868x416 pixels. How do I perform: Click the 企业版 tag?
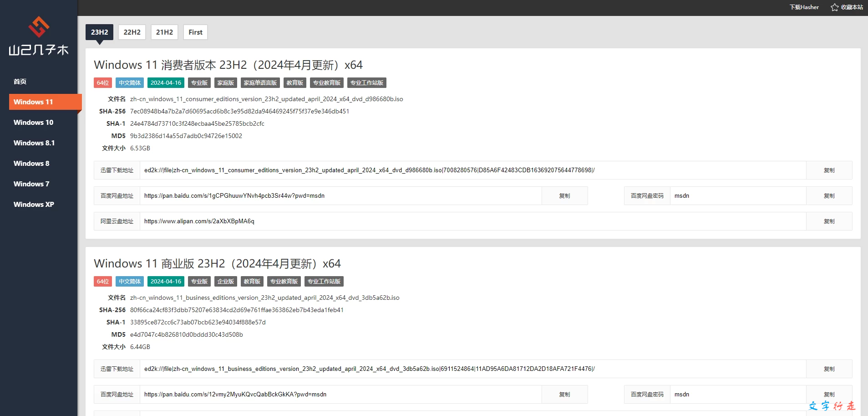click(226, 282)
